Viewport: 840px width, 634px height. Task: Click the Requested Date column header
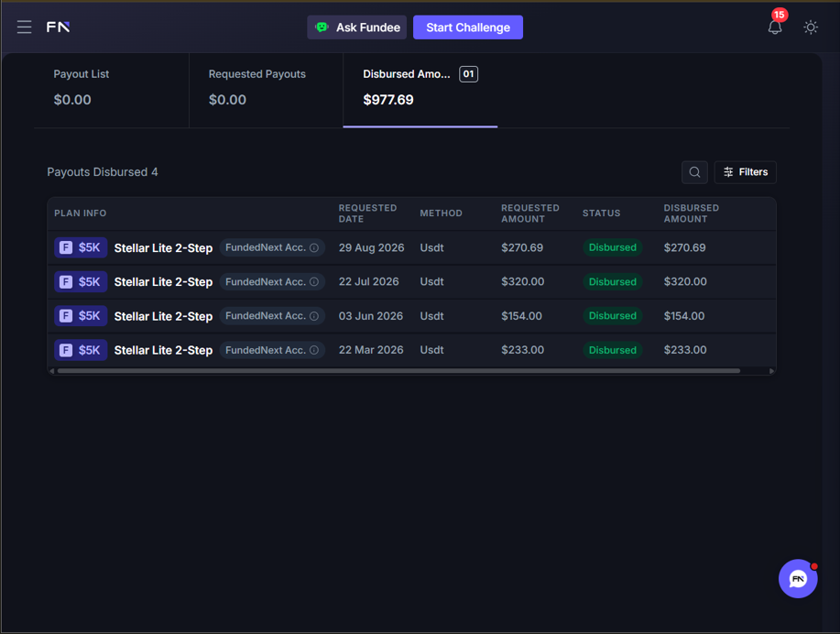[367, 213]
